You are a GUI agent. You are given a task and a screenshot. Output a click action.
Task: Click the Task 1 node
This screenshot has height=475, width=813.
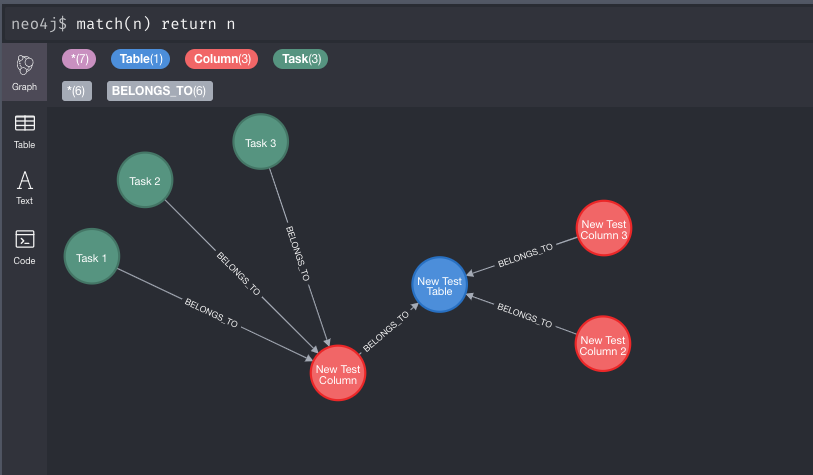[92, 257]
